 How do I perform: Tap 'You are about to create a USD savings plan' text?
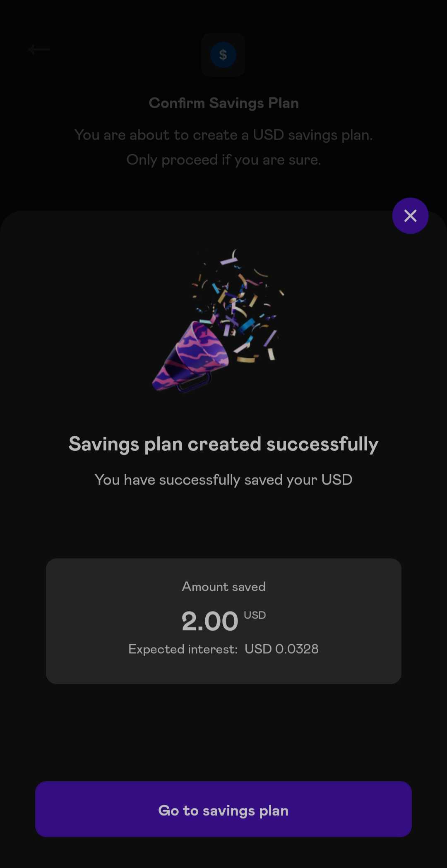(x=223, y=135)
